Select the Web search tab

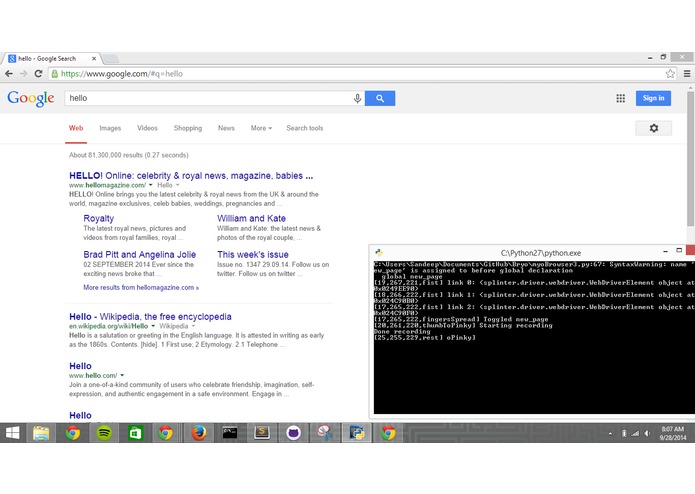pos(76,128)
